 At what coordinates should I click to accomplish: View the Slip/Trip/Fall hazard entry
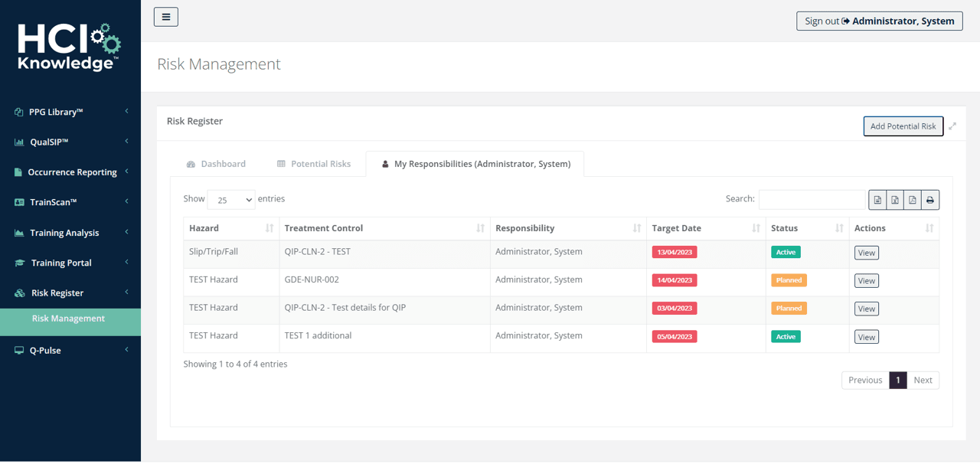coord(866,253)
